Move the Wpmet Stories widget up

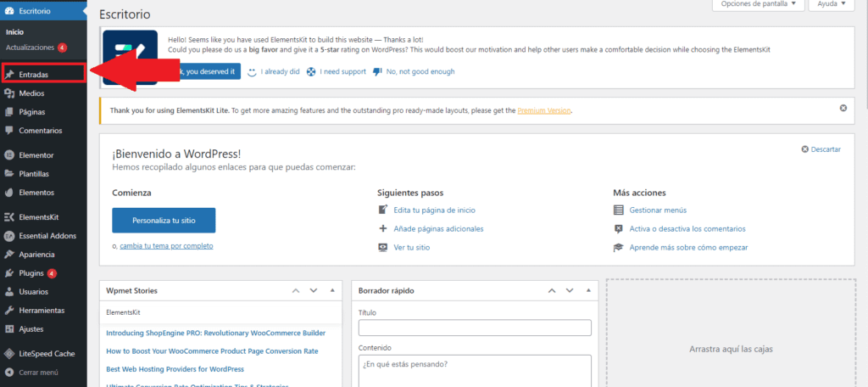[x=296, y=290]
